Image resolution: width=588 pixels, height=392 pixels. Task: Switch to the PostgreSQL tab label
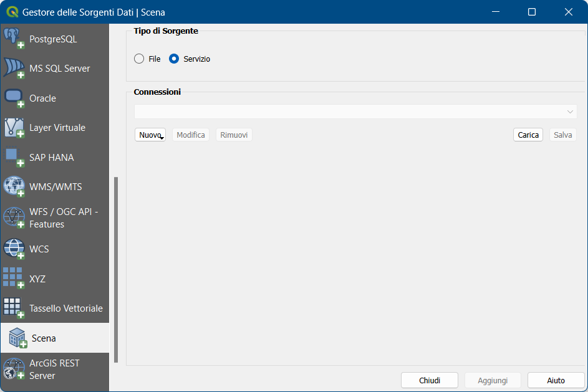tap(53, 39)
